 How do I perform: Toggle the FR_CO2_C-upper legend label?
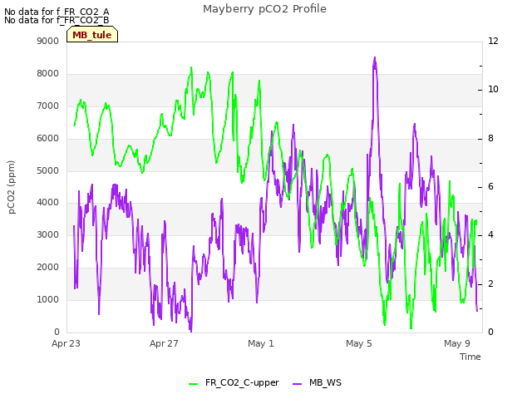coord(242,382)
